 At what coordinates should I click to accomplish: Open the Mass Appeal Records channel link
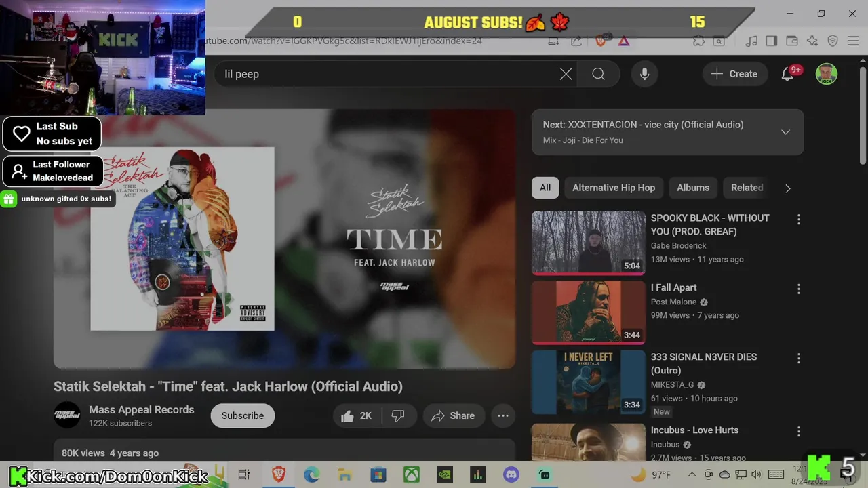tap(141, 409)
